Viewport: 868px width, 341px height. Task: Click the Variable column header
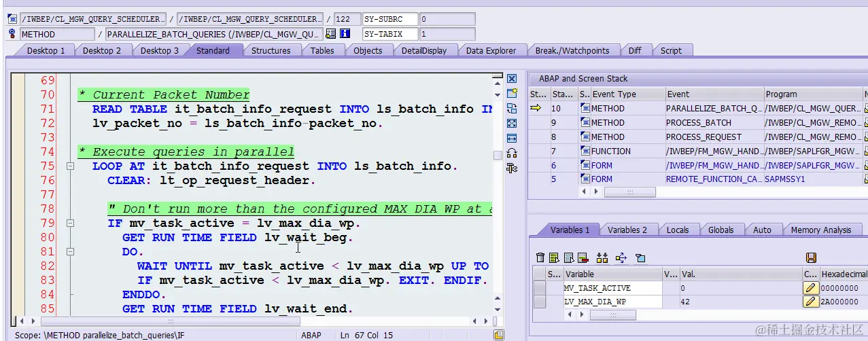612,274
